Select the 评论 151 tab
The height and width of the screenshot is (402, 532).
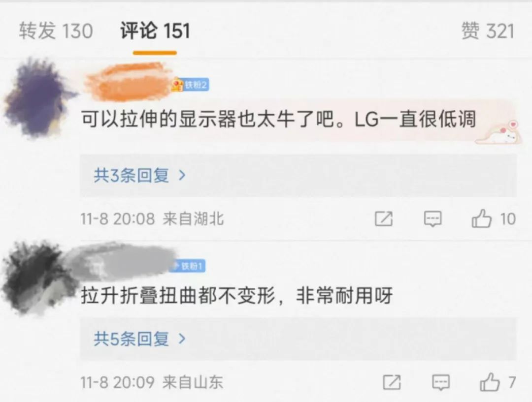tap(155, 31)
